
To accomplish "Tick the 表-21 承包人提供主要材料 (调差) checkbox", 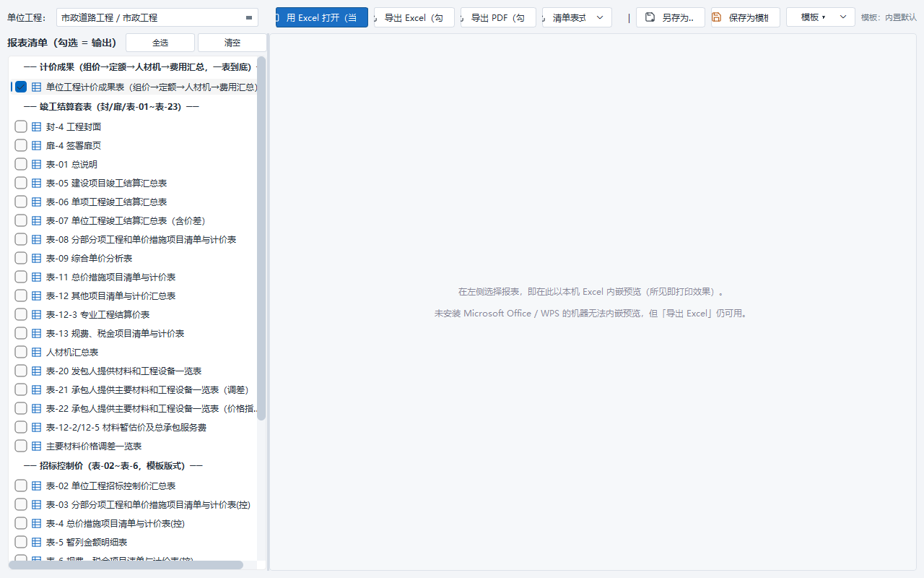I will click(21, 389).
